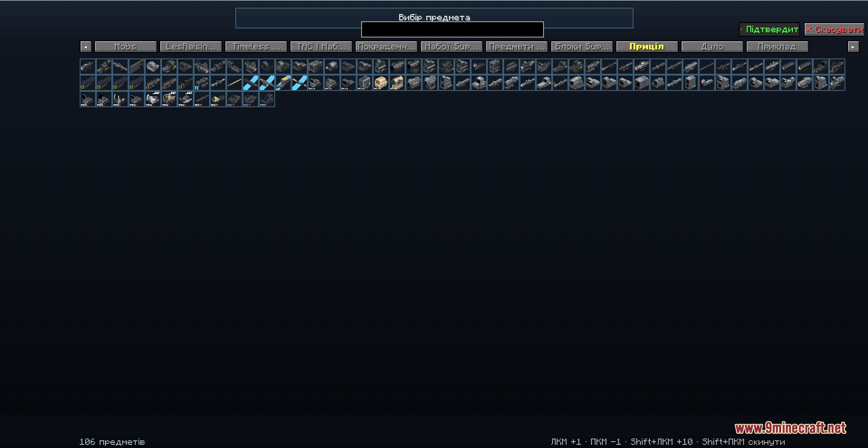The width and height of the screenshot is (868, 448).
Task: Select the very first sight icon in the grid
Action: [x=88, y=67]
